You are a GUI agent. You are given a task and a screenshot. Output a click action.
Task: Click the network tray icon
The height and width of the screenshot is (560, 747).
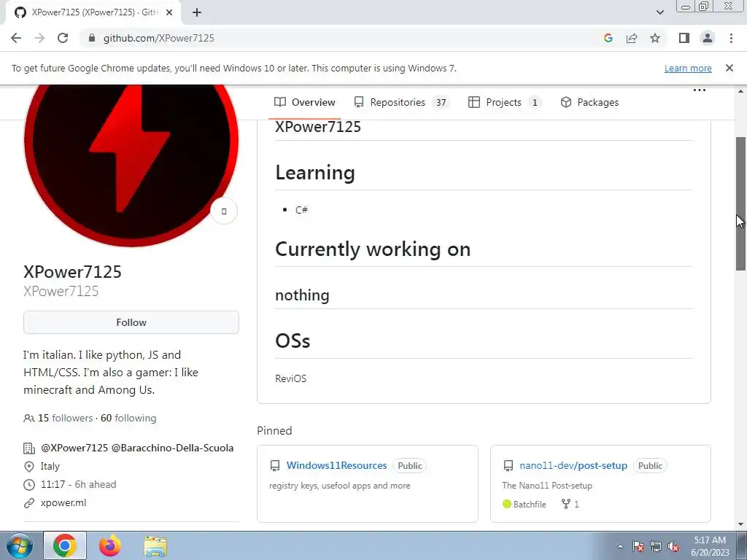coord(656,546)
